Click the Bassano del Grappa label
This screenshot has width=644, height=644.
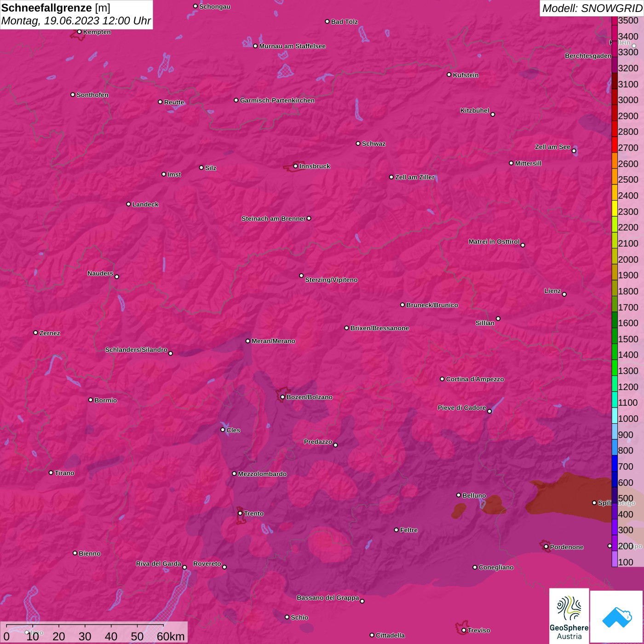pos(328,598)
